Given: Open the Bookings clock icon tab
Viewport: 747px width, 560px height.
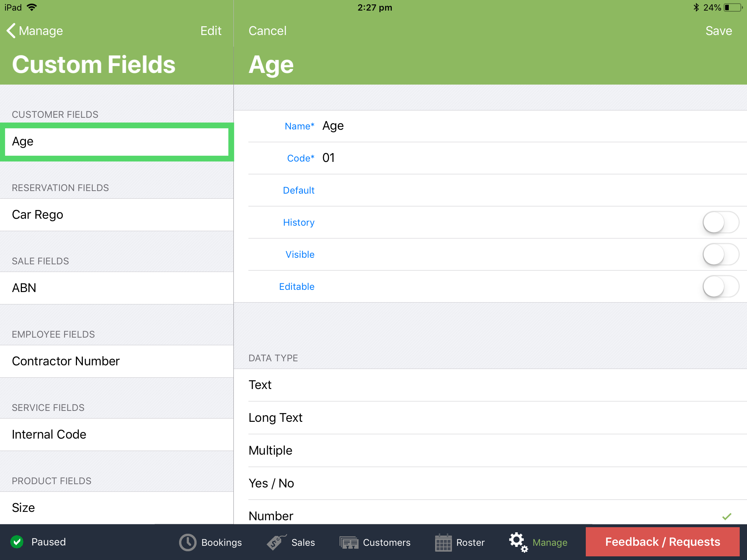Looking at the screenshot, I should click(187, 542).
